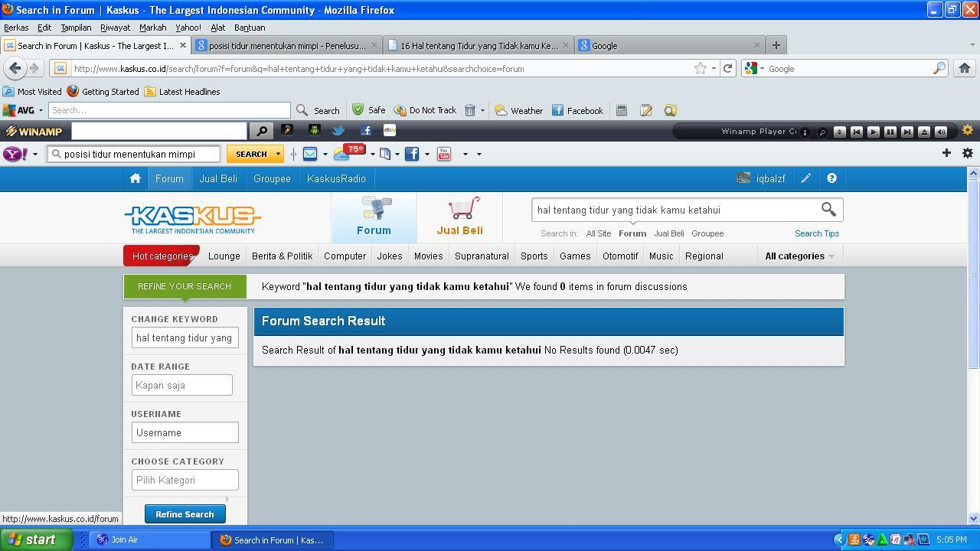
Task: Click the Yahoo toolbar mail icon
Action: click(310, 154)
